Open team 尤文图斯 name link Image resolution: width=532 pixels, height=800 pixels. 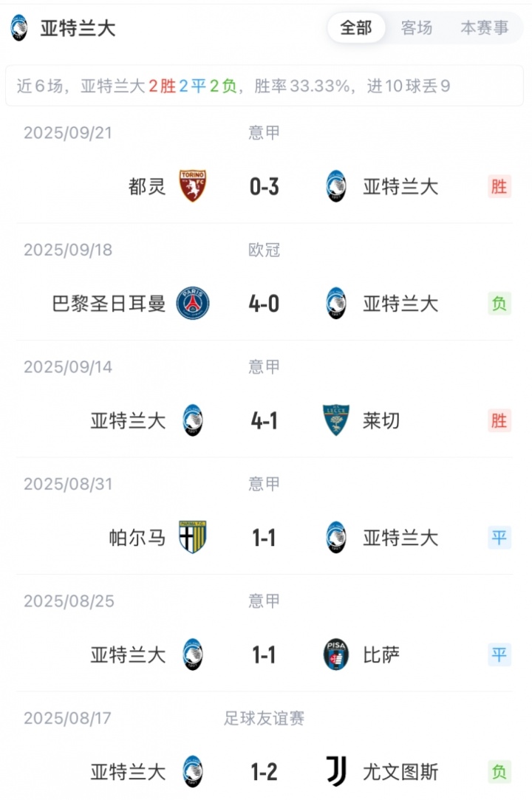pyautogui.click(x=400, y=772)
